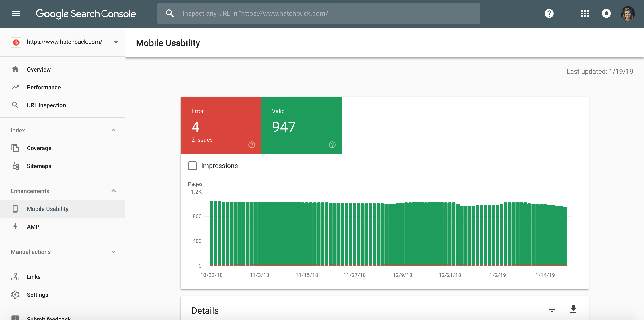The height and width of the screenshot is (320, 644).
Task: Go to Performance in sidebar
Action: pyautogui.click(x=63, y=87)
